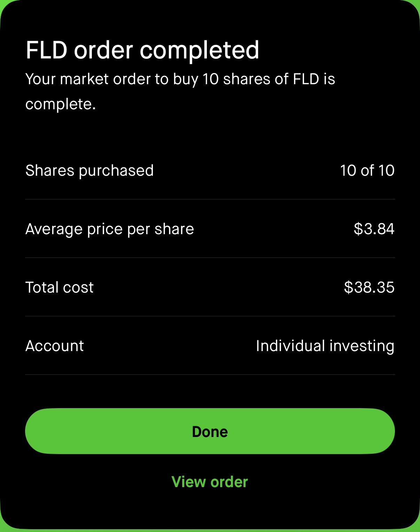Click divider line below Total cost row

[210, 316]
